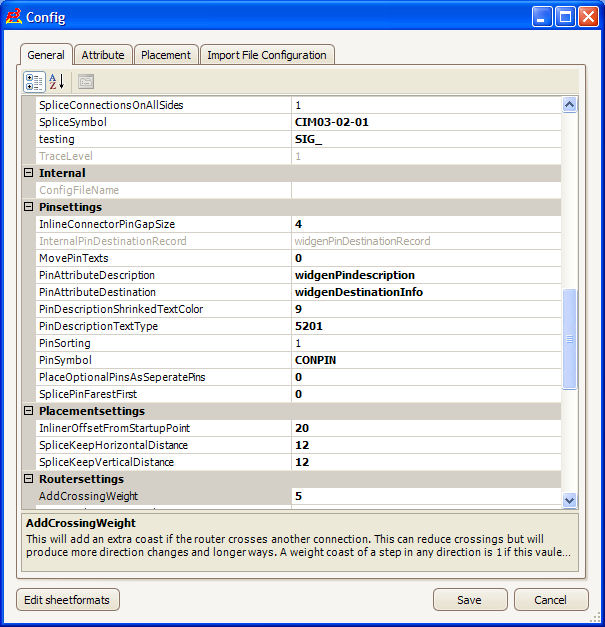This screenshot has height=627, width=605.
Task: Click the Cancel button
Action: [550, 600]
